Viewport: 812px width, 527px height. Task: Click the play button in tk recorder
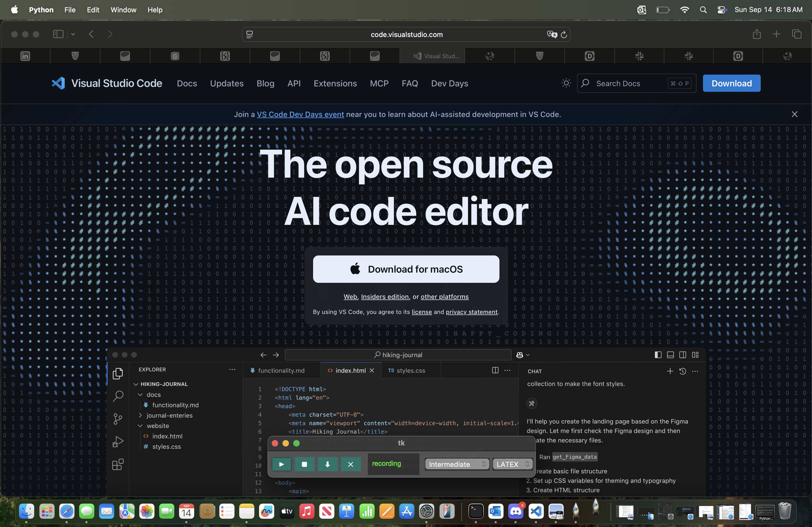coord(281,464)
